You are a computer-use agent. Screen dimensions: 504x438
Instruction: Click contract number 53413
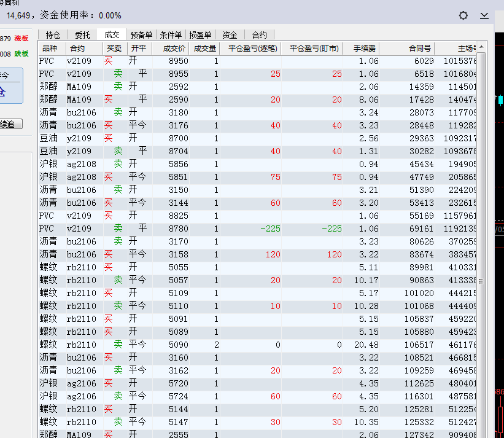click(421, 203)
